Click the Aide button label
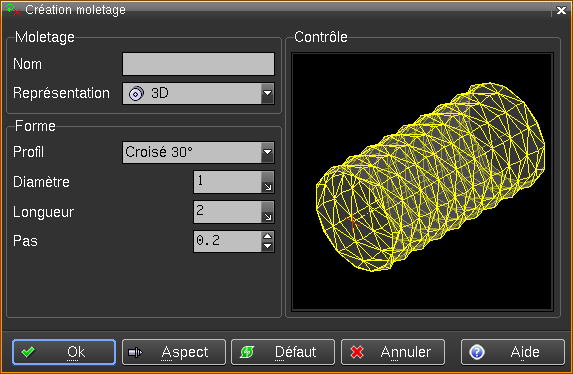 [x=525, y=352]
